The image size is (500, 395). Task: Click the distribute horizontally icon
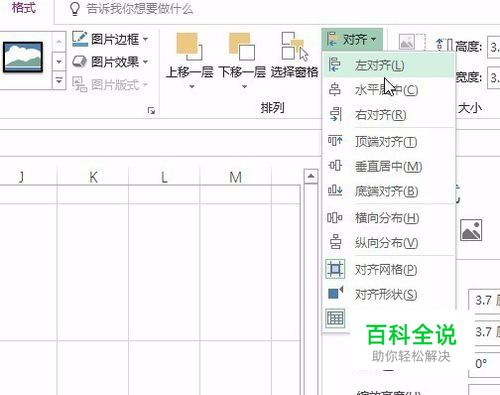tap(335, 218)
